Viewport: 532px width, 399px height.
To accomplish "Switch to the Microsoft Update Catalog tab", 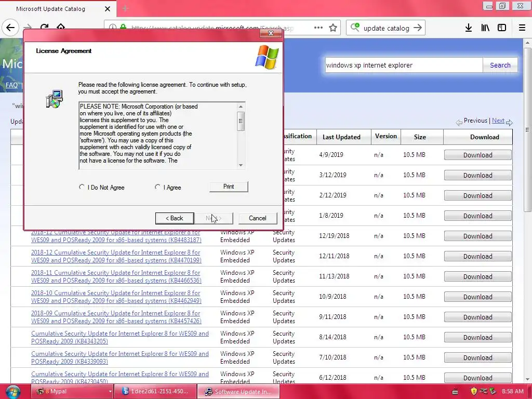I will point(51,9).
